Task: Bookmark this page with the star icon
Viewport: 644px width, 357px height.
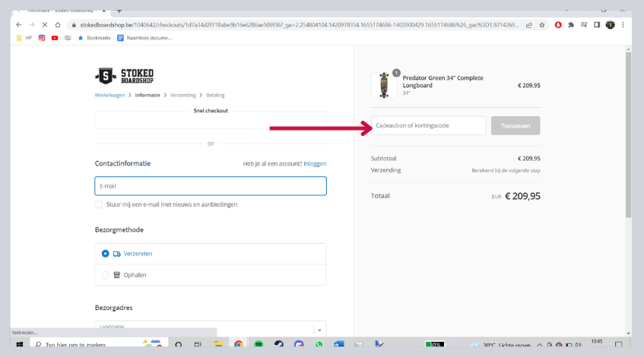Action: (541, 24)
